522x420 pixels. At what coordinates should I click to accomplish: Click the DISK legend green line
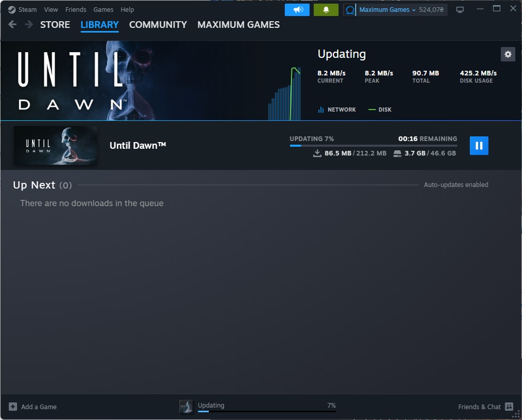372,110
